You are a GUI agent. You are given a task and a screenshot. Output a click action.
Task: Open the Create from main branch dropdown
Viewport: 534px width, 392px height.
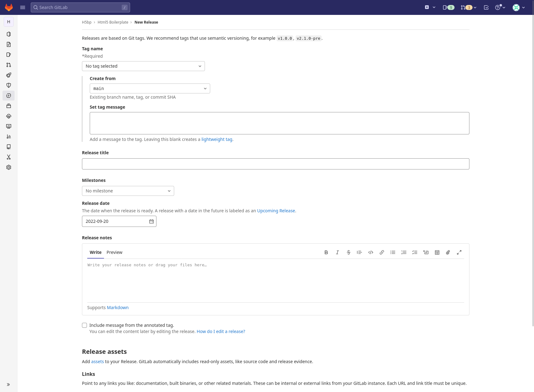click(150, 88)
